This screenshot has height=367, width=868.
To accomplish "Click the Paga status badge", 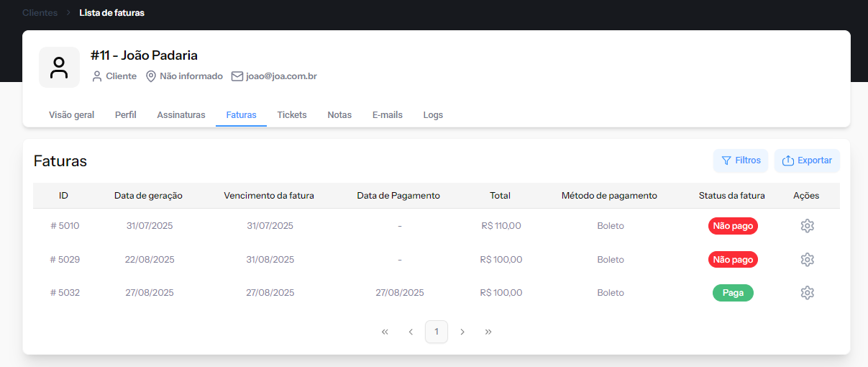I will point(733,293).
